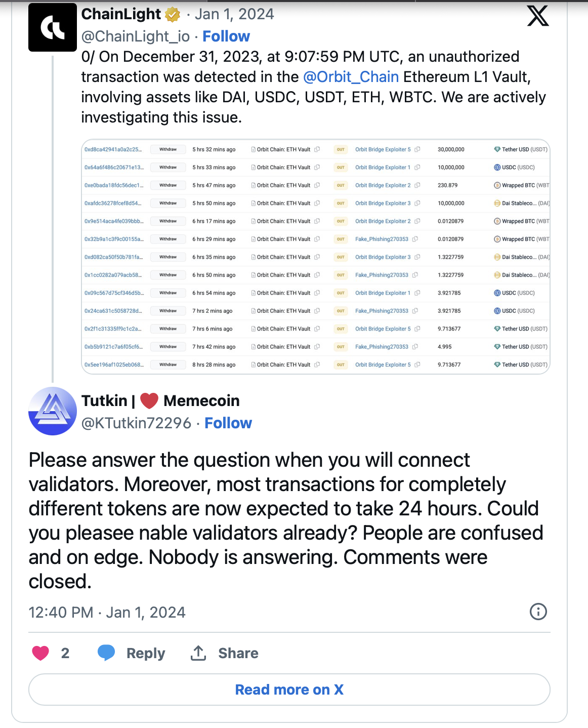588x728 pixels.
Task: Click the copy icon next to Orbit Bridge Exploiter 5
Action: [418, 149]
